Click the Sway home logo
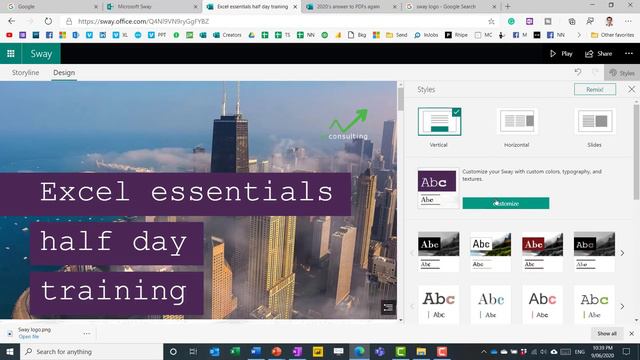Viewport: 640px width, 360px height. tap(41, 53)
